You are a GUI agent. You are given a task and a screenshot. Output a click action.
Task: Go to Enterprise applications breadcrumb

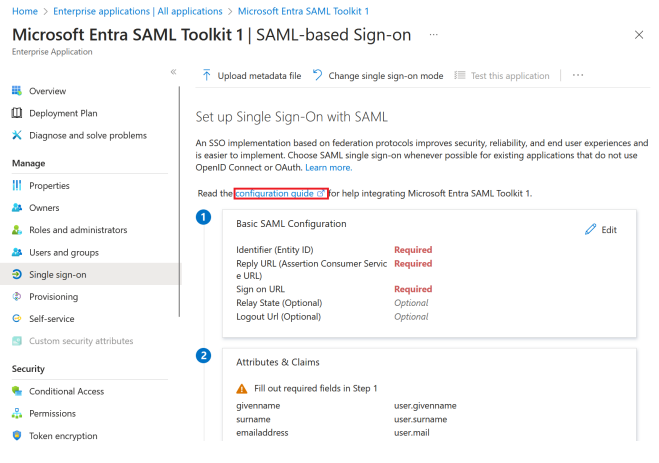(137, 11)
